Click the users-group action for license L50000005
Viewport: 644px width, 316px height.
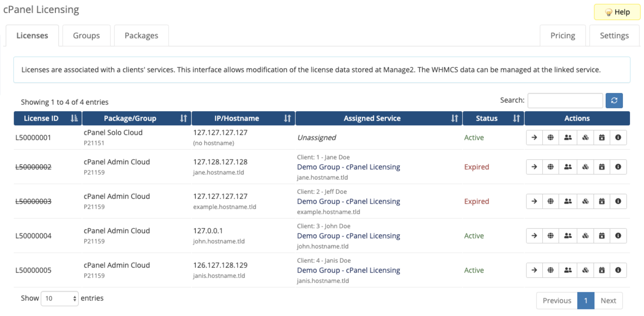point(568,270)
